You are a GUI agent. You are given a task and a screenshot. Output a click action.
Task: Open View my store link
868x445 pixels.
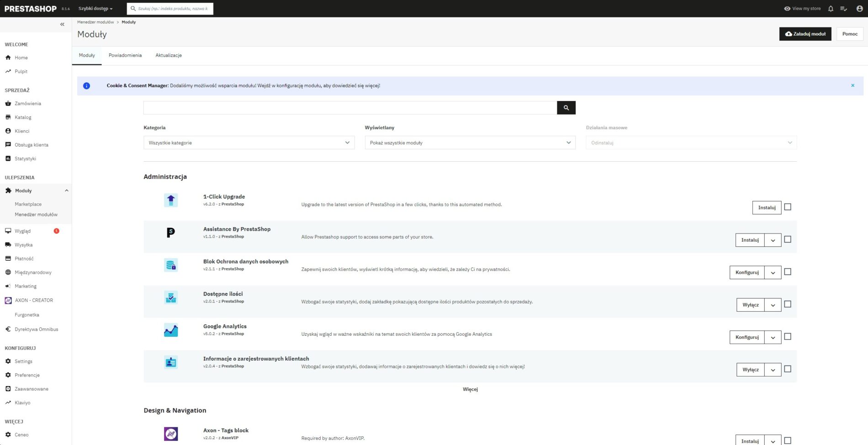click(x=802, y=9)
